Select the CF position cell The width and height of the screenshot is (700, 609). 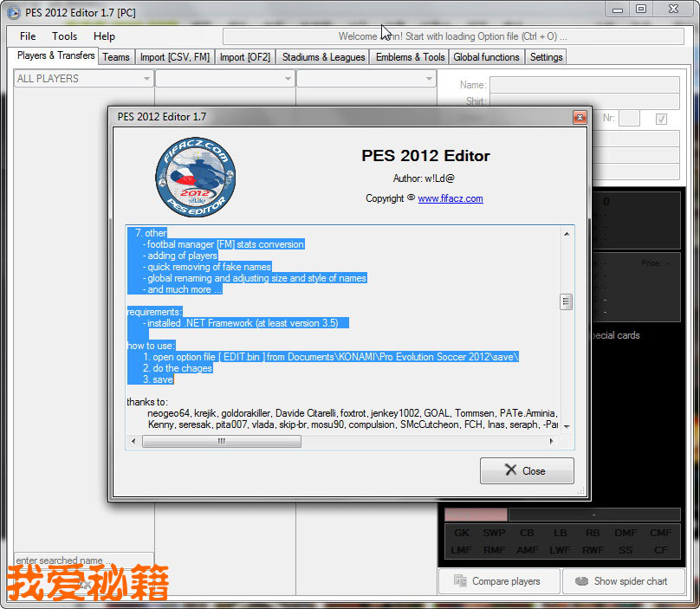coord(661,549)
